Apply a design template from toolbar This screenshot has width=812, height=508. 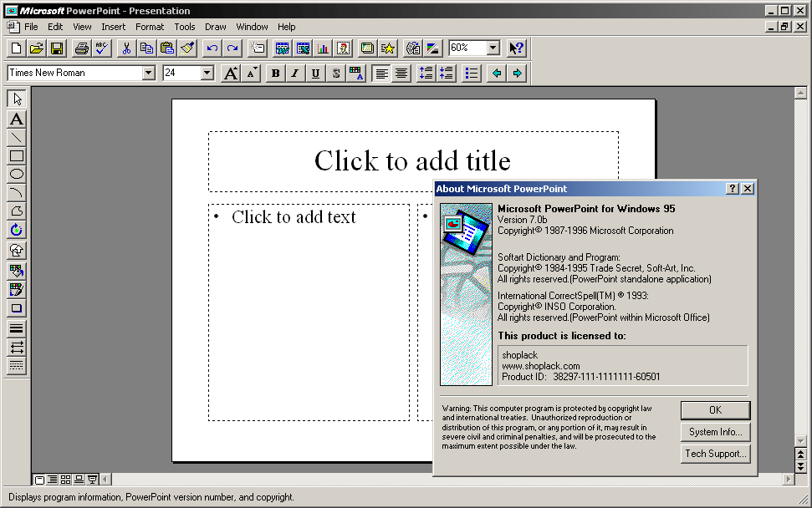tap(367, 48)
